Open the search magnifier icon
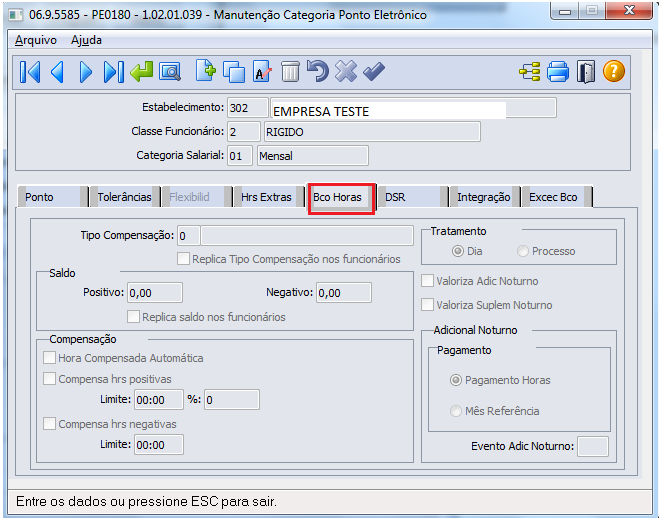This screenshot has height=518, width=660. [170, 72]
